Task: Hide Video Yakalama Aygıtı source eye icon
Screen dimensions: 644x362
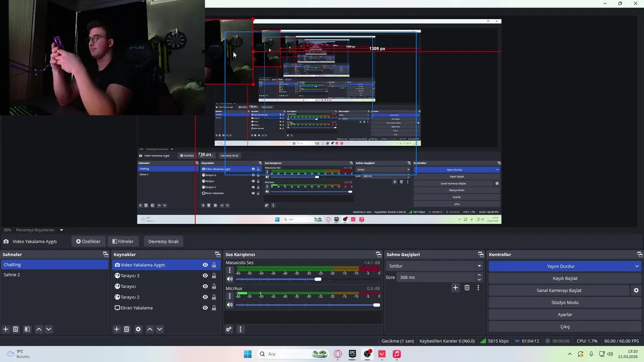Action: pyautogui.click(x=205, y=265)
